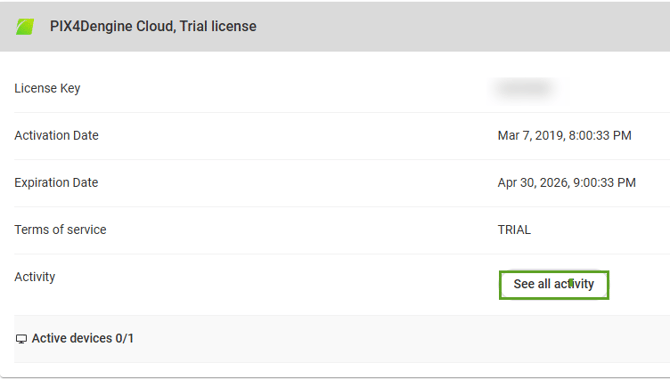Click the gray license header bar
Viewport: 670px width, 379px height.
coord(335,26)
